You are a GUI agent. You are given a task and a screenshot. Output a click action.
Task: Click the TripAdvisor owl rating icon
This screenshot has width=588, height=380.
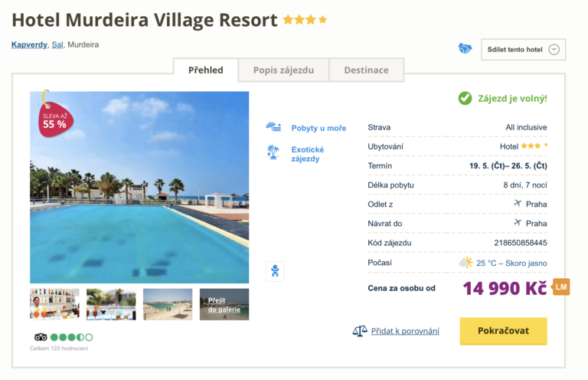(41, 337)
